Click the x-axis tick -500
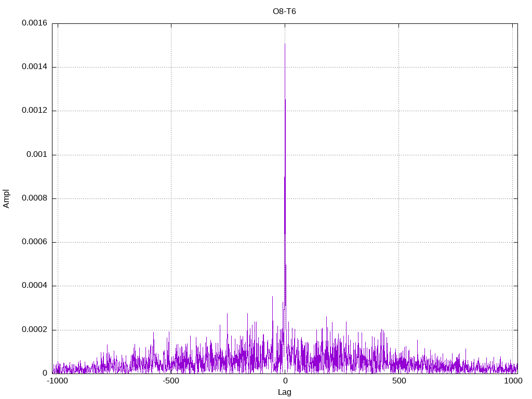532x399 pixels. click(x=171, y=381)
